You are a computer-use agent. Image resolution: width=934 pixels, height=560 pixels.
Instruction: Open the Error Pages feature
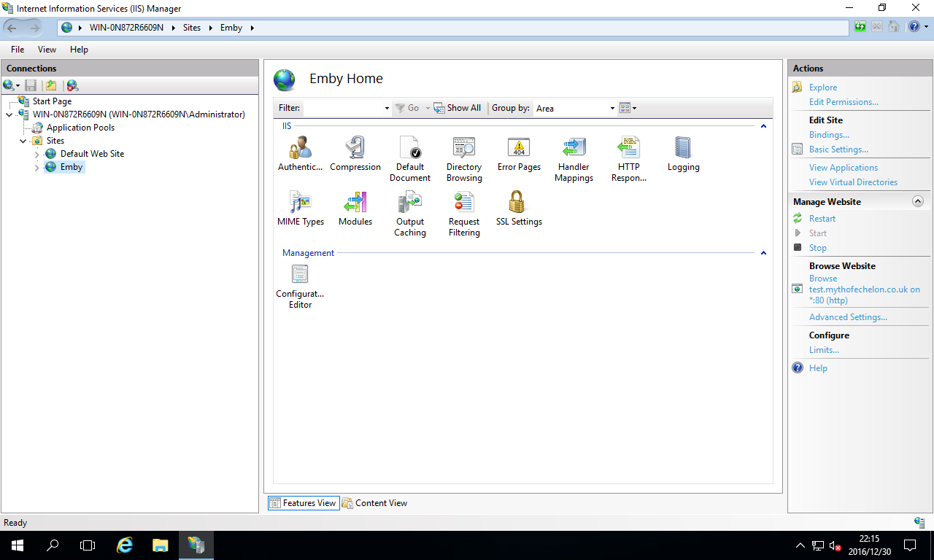point(519,154)
